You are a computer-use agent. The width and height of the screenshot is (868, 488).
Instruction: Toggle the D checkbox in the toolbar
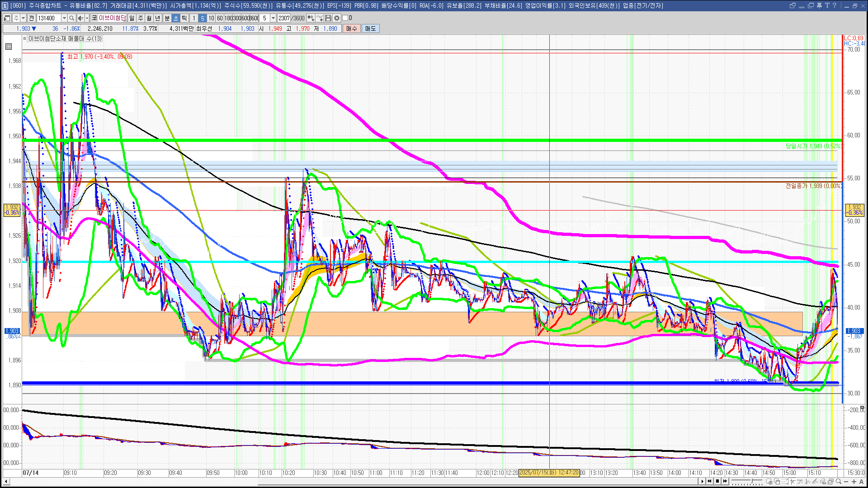coord(345,18)
